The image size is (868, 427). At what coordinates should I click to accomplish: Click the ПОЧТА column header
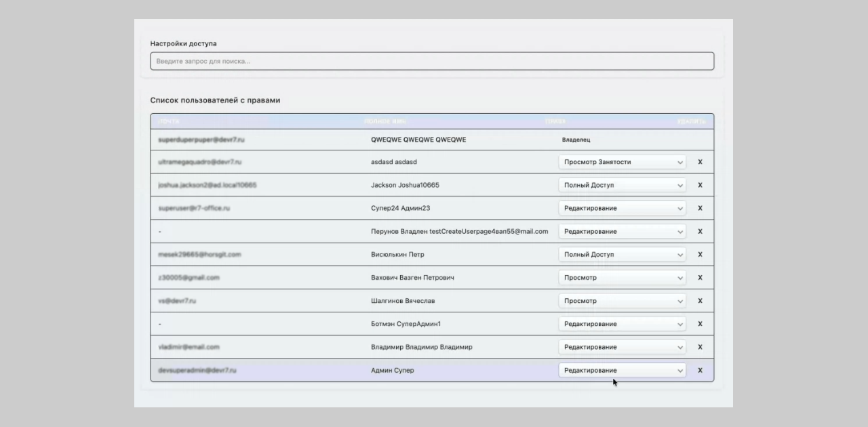(x=169, y=121)
